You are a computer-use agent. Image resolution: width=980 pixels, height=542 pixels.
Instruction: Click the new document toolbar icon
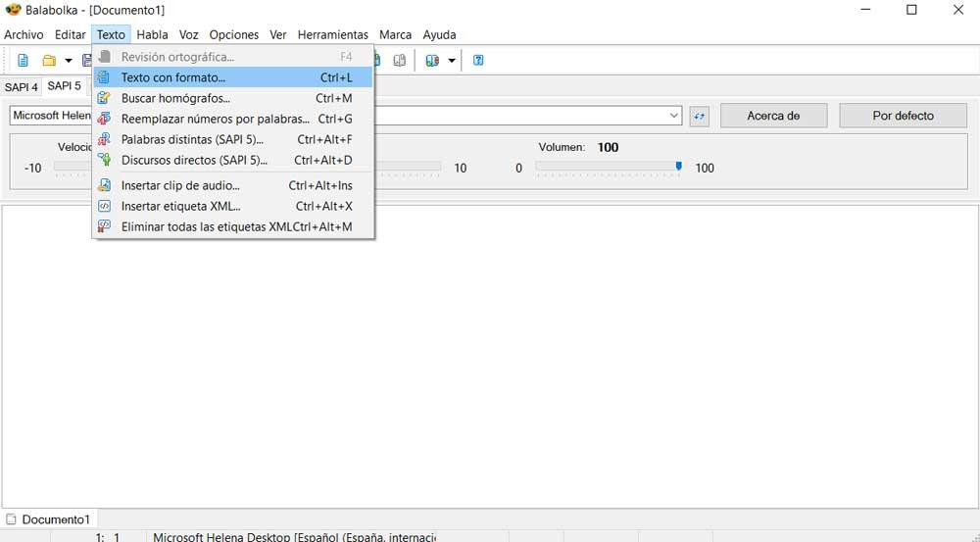click(x=24, y=61)
